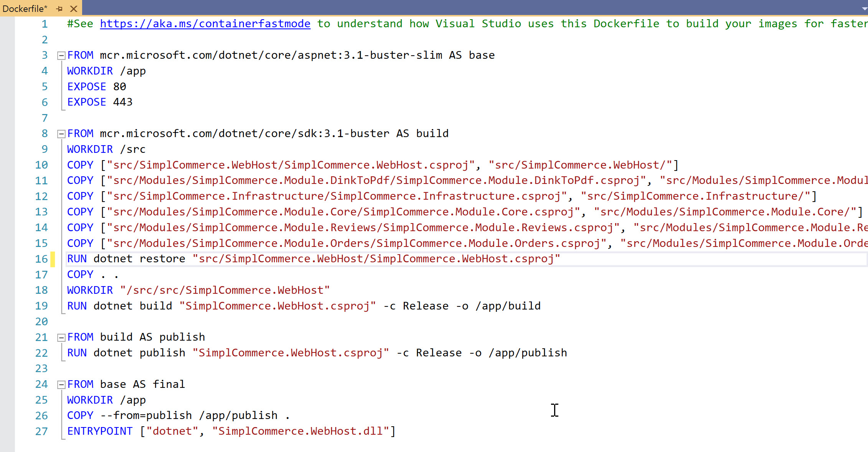Click line number 1 in the margin
The image size is (868, 452).
click(45, 24)
